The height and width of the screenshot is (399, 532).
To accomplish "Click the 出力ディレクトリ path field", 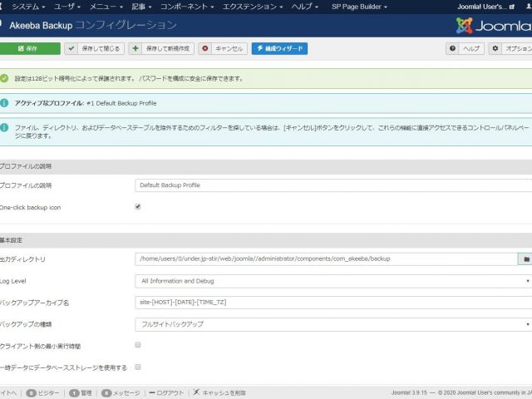I will click(326, 259).
